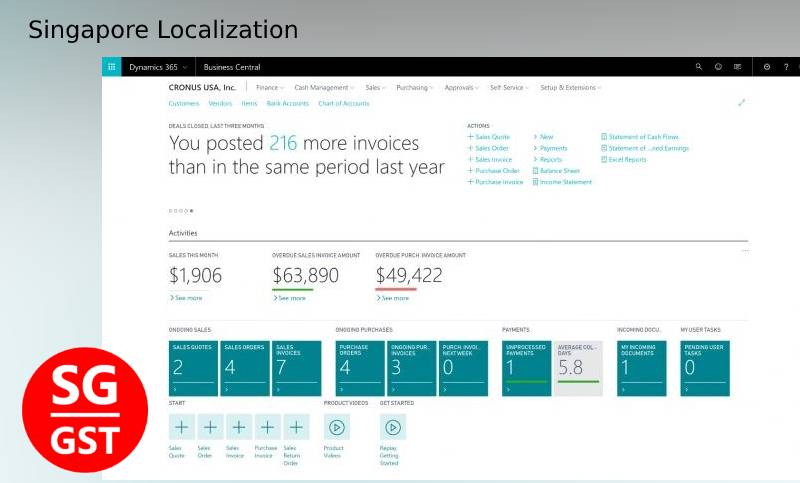The image size is (800, 483).
Task: Click the 216 invoices headline number
Action: (x=283, y=143)
